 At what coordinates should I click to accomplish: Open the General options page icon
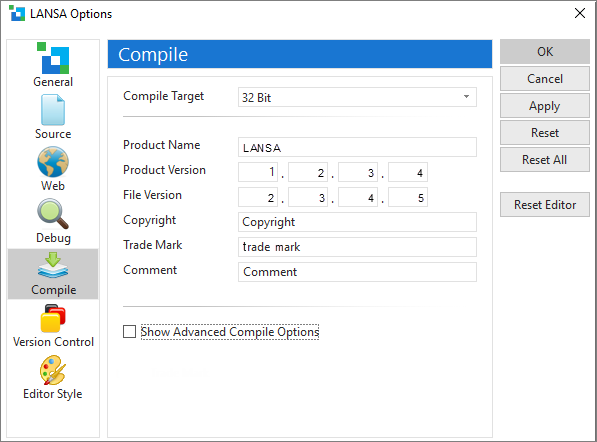(53, 58)
